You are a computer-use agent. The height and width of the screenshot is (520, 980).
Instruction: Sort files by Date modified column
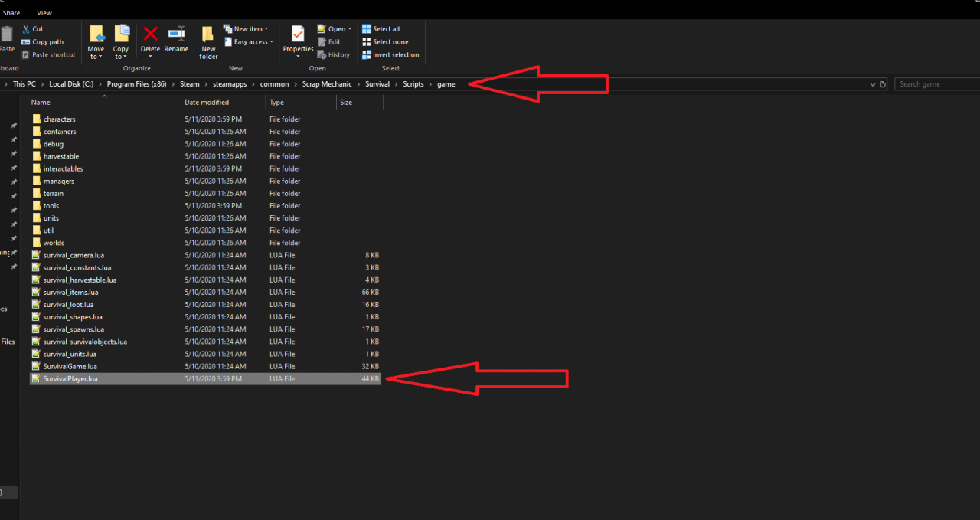(x=206, y=103)
